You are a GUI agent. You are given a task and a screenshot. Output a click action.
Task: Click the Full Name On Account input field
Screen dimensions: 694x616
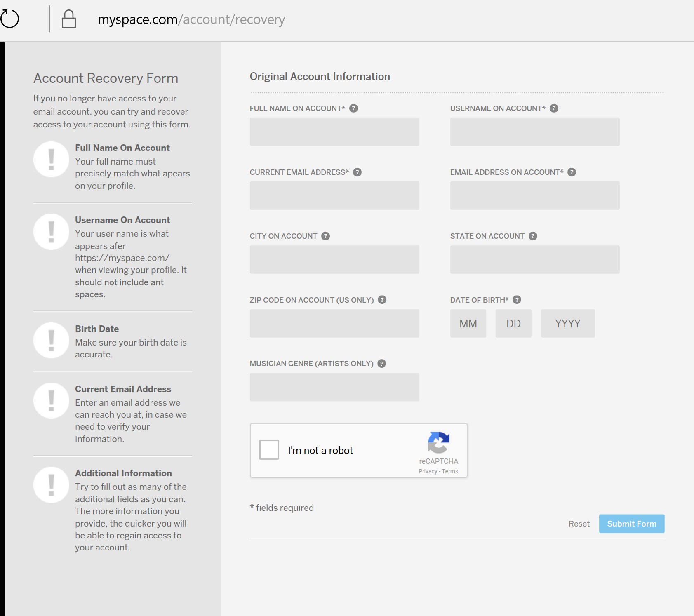pos(334,132)
